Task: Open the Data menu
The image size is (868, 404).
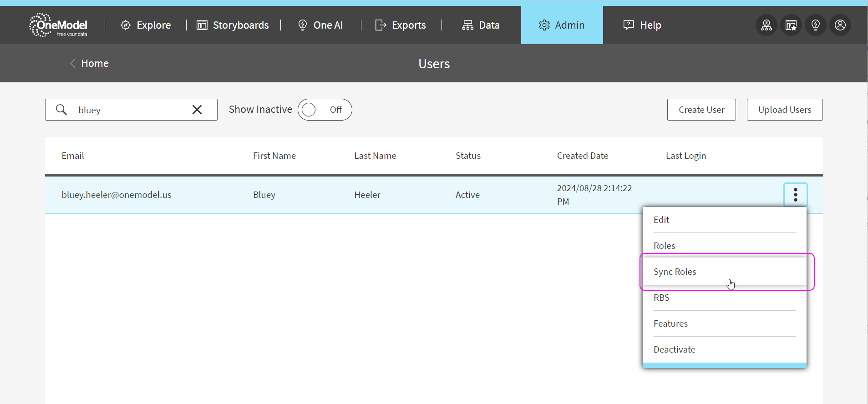Action: click(x=481, y=25)
